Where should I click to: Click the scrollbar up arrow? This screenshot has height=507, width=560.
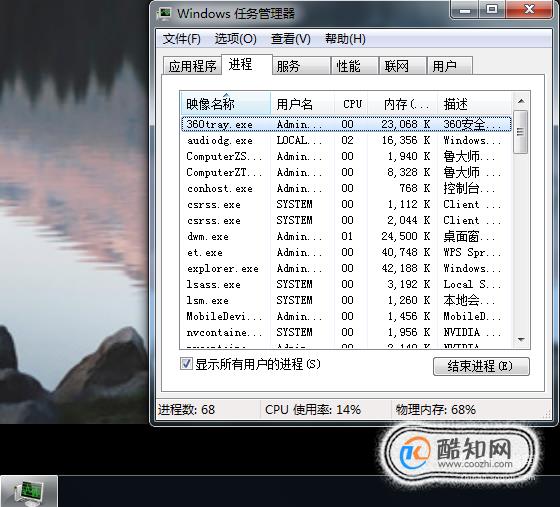click(x=521, y=101)
